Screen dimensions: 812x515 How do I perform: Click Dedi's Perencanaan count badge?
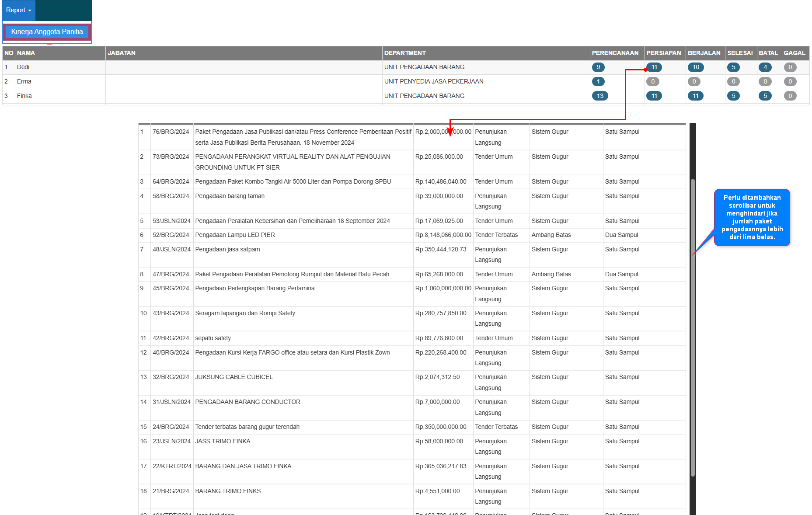pos(598,67)
